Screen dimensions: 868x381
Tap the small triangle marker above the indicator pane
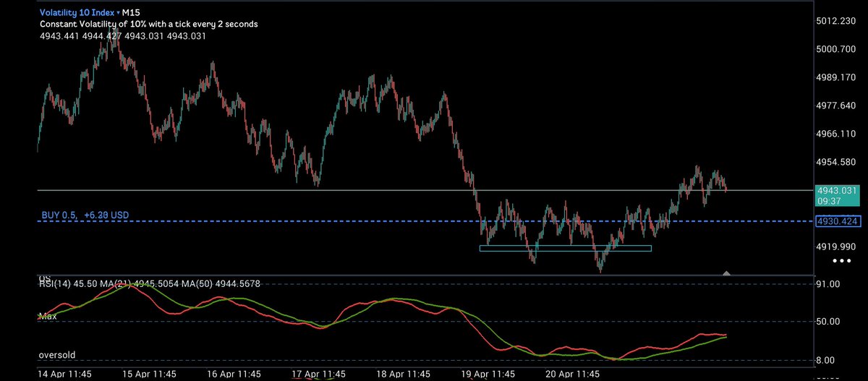(x=727, y=273)
